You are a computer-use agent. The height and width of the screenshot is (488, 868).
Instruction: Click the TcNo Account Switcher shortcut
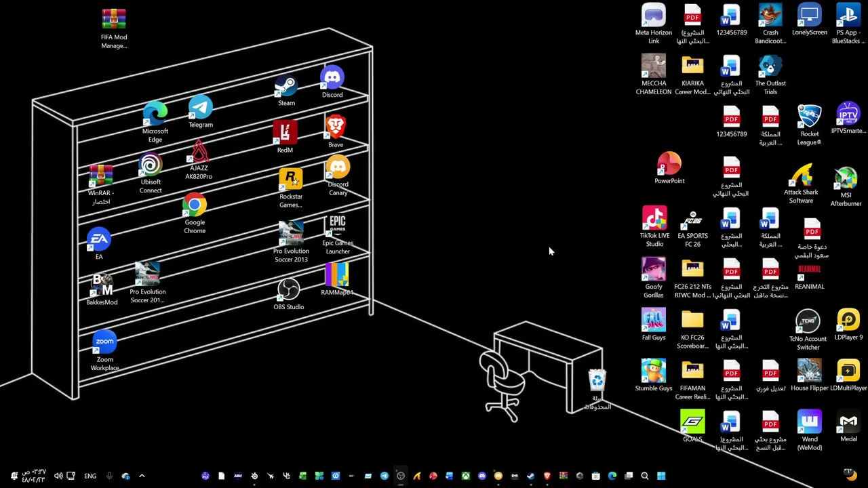[808, 331]
